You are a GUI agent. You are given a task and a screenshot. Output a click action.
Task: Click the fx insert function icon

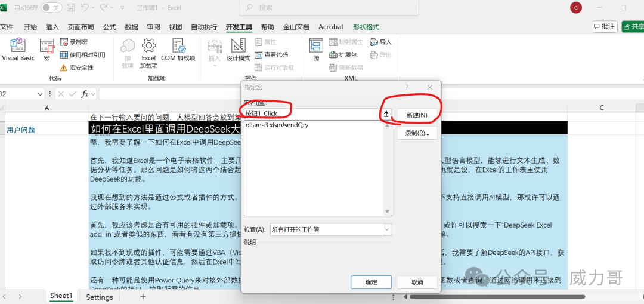[x=85, y=94]
